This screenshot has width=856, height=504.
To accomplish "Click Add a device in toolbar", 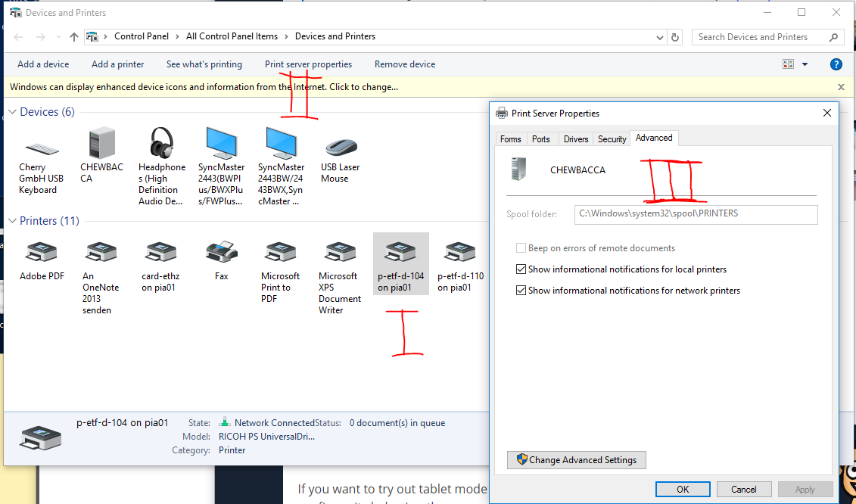I will coord(43,64).
